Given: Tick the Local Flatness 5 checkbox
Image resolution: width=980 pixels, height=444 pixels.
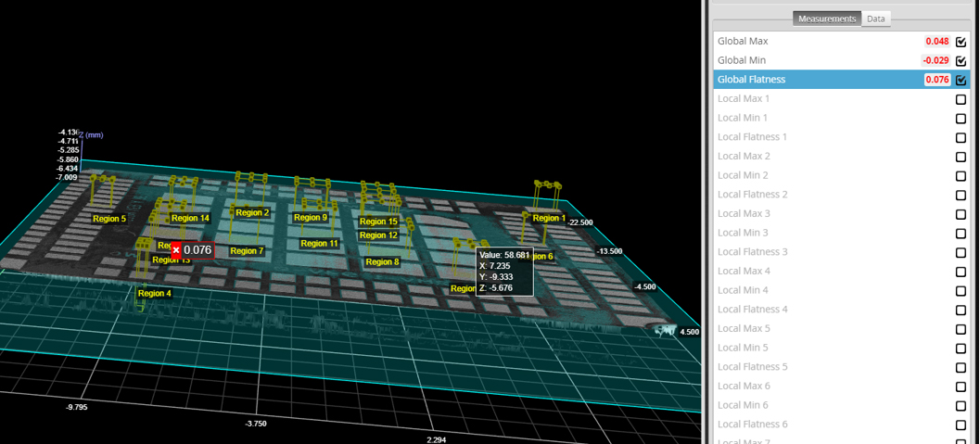Looking at the screenshot, I should click(x=961, y=367).
